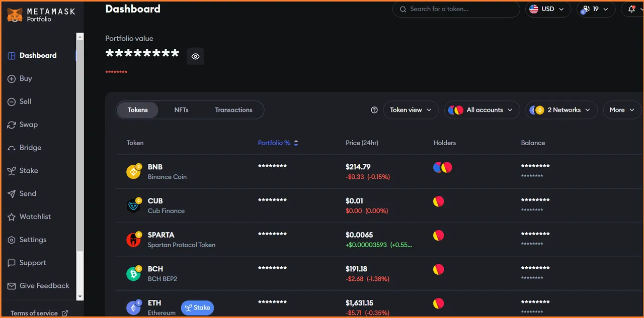Open the Dashboard sidebar item
The image size is (644, 318).
coord(32,55)
